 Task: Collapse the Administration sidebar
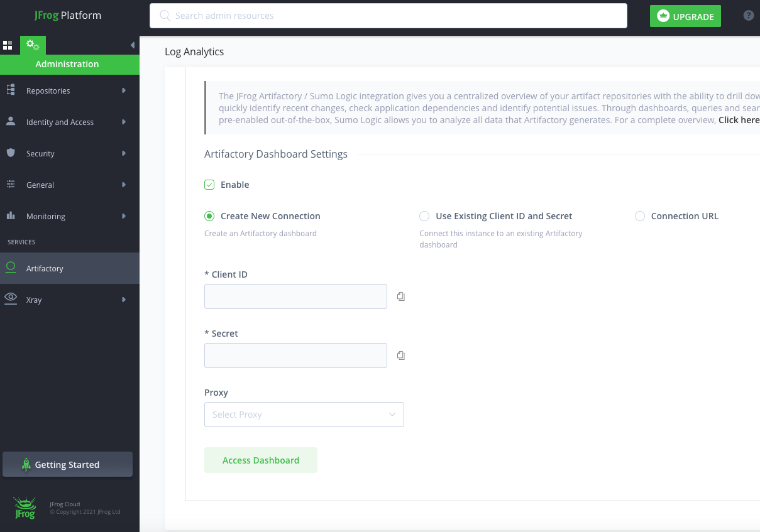coord(131,45)
